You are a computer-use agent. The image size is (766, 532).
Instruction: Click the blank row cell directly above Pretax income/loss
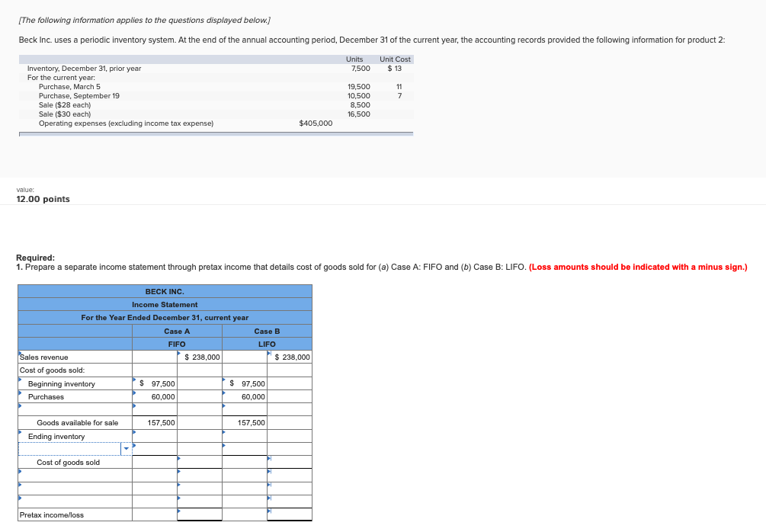200,502
